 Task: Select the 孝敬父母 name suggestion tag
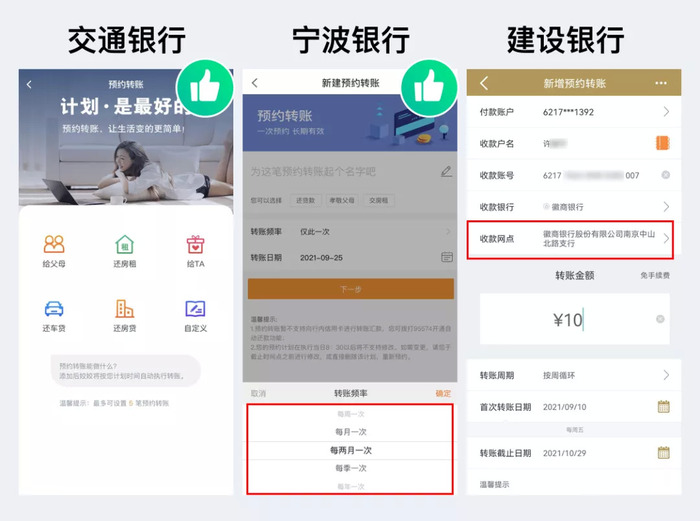(x=342, y=200)
